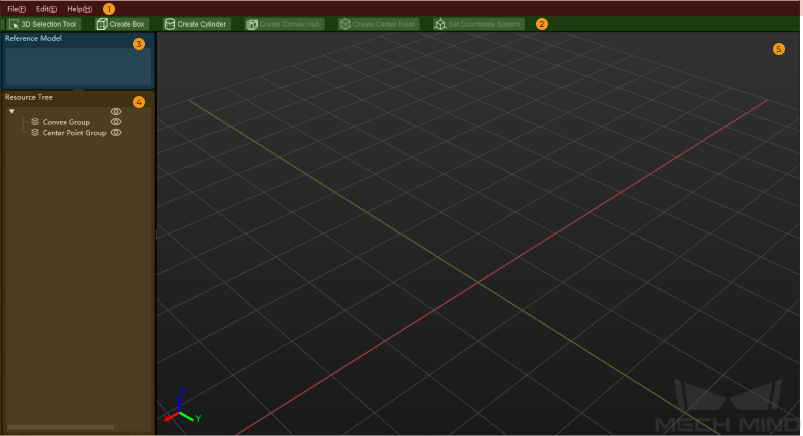
Task: Click the Create Cylinder tool
Action: point(196,24)
